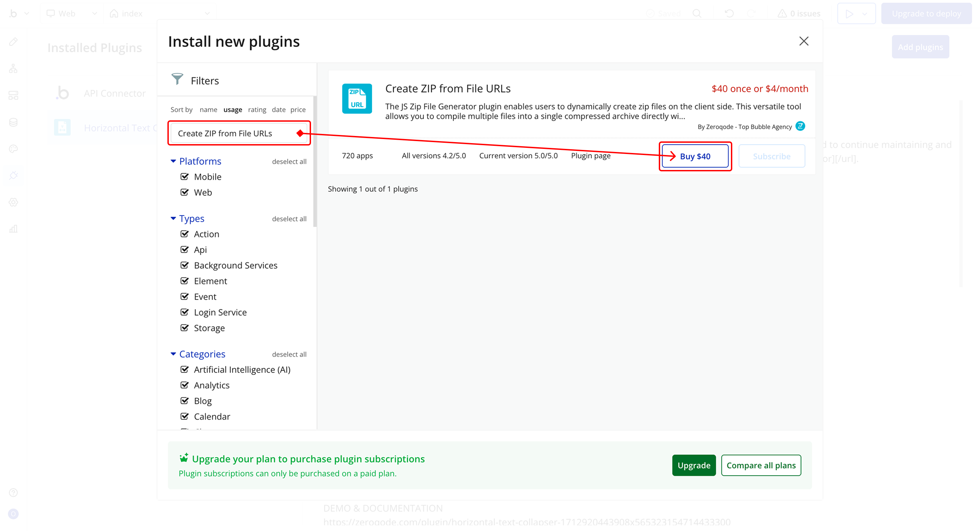Uncheck the Mobile platform checkbox

pyautogui.click(x=184, y=177)
